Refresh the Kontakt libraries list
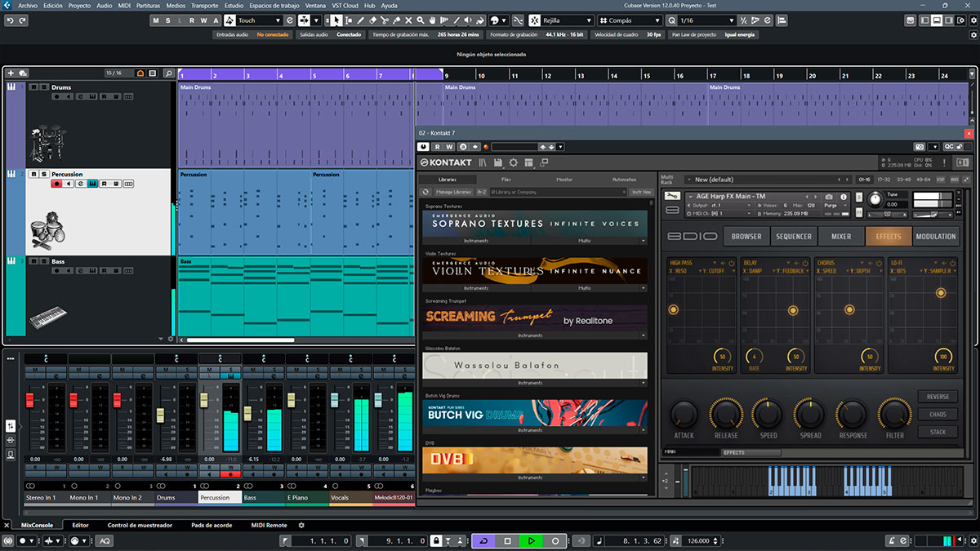 click(425, 192)
